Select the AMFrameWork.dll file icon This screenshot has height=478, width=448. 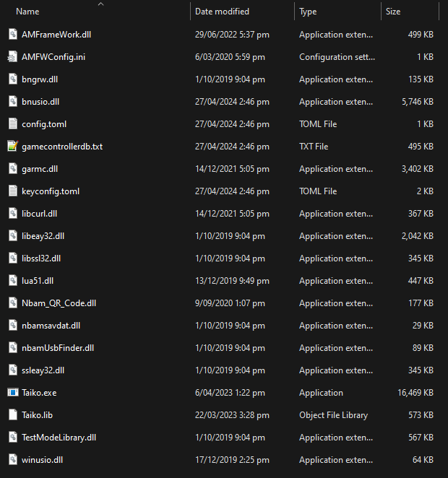point(12,35)
